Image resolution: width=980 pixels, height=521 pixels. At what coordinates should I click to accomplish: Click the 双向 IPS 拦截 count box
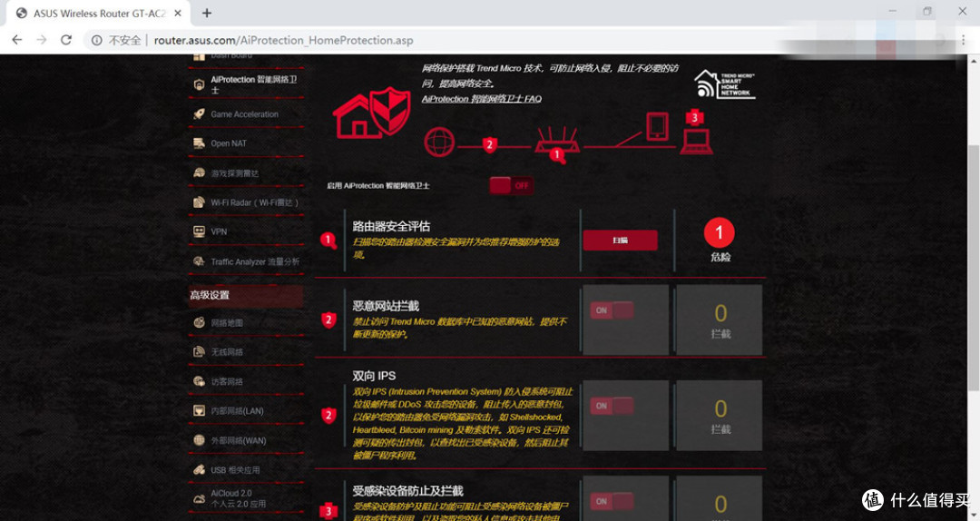point(720,416)
